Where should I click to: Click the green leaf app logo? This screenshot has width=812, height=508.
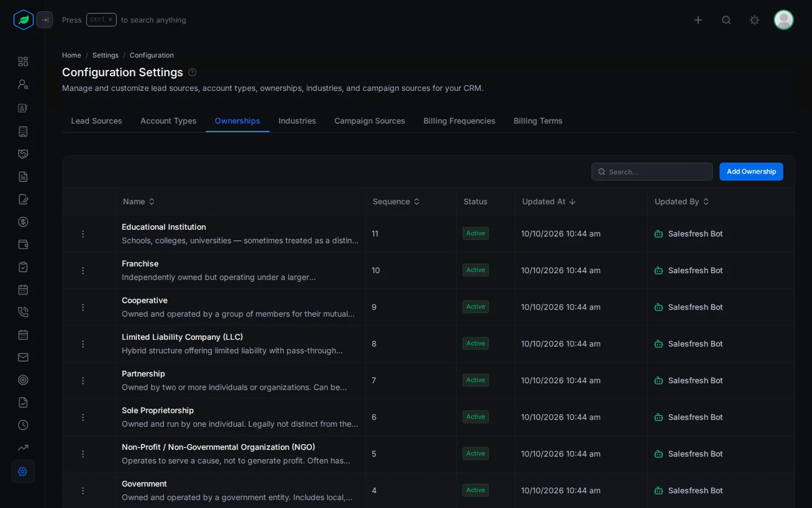23,20
